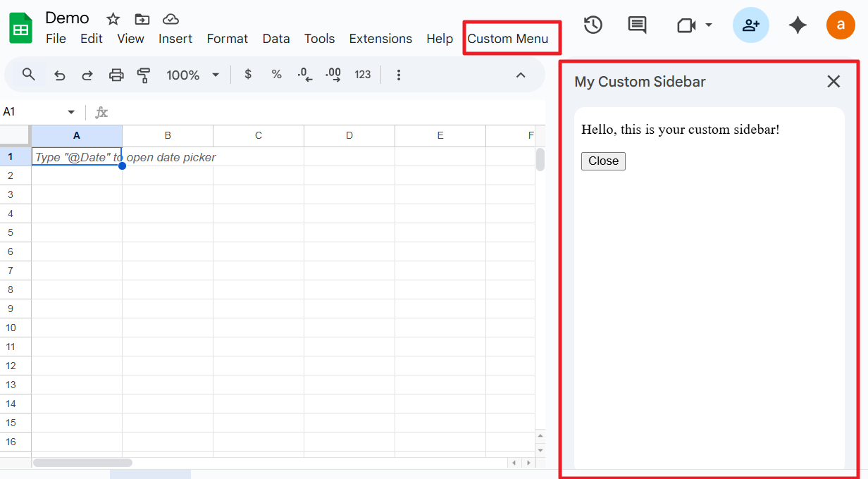868x479 pixels.
Task: Select the paint format roller icon
Action: [x=144, y=75]
